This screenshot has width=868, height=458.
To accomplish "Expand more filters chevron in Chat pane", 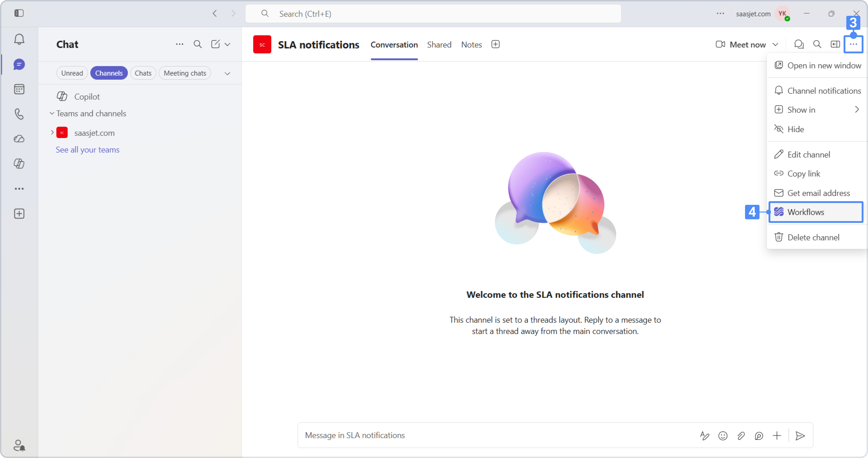I will (x=227, y=73).
